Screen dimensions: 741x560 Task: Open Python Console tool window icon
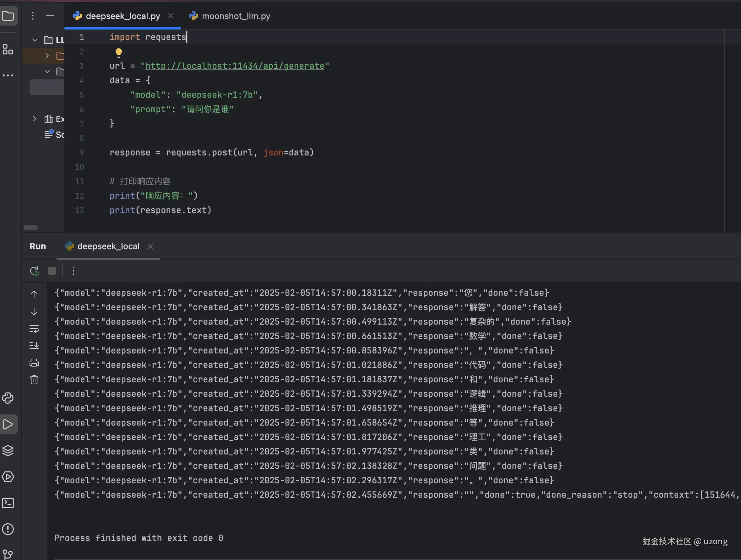[x=8, y=398]
